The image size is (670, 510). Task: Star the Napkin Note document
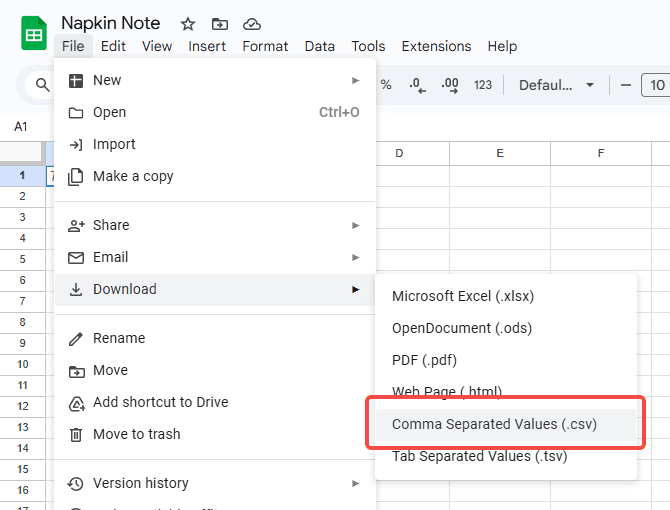tap(188, 24)
